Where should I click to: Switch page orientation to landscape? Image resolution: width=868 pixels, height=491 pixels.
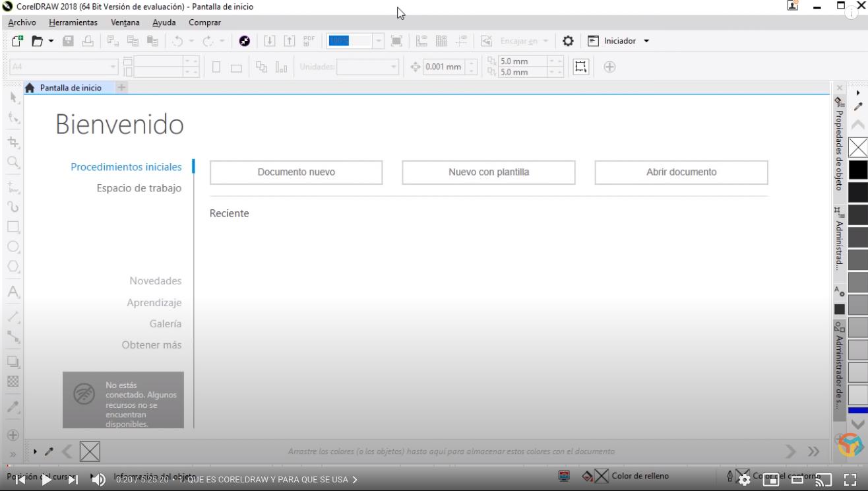point(236,67)
